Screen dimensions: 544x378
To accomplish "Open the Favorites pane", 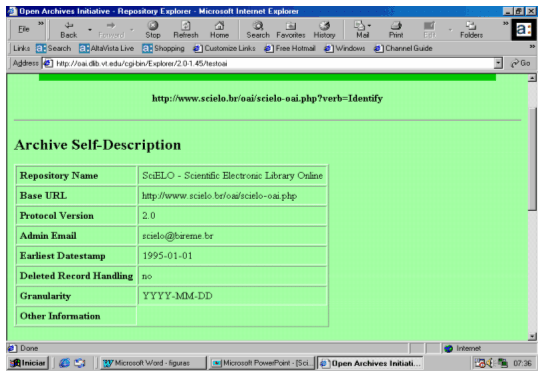I will click(291, 30).
